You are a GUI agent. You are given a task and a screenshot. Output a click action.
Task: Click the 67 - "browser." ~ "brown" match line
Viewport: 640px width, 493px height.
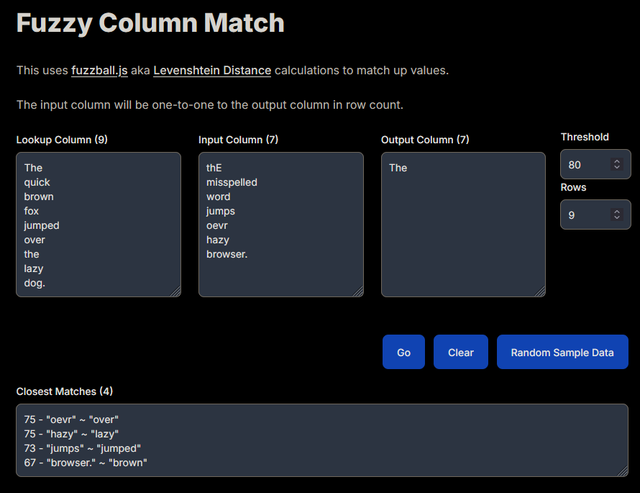(x=86, y=462)
